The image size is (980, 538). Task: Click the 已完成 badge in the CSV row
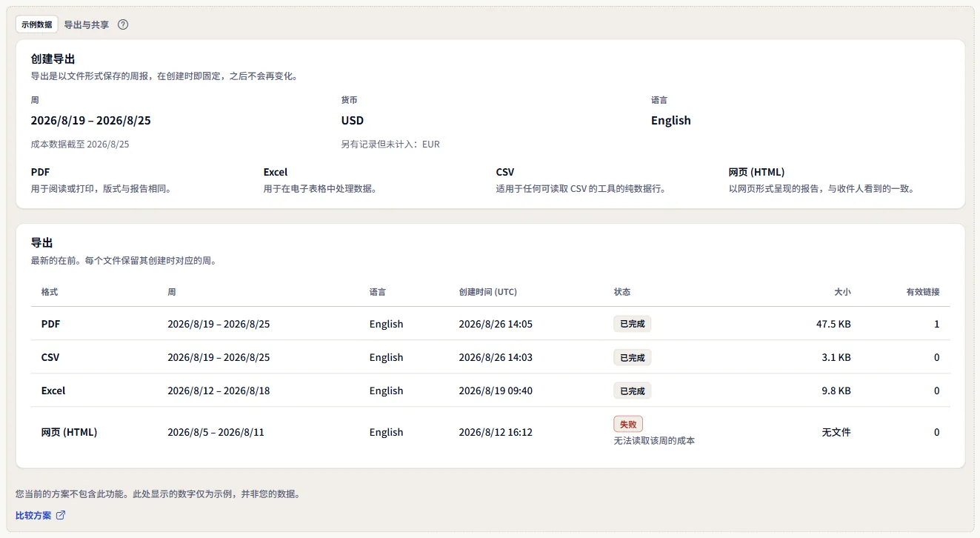[x=633, y=357]
